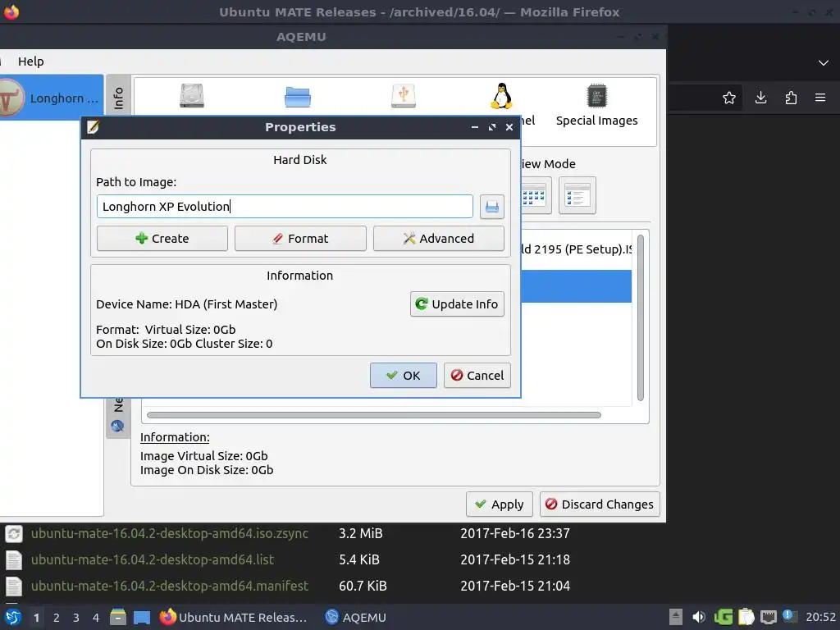Click the Format button in Properties
Image resolution: width=840 pixels, height=630 pixels.
click(300, 239)
